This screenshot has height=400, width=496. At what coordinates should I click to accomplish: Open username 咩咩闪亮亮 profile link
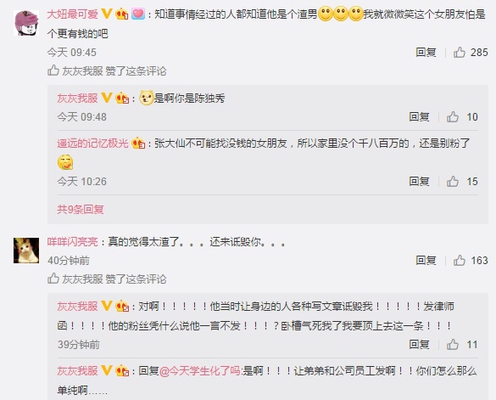(x=72, y=242)
